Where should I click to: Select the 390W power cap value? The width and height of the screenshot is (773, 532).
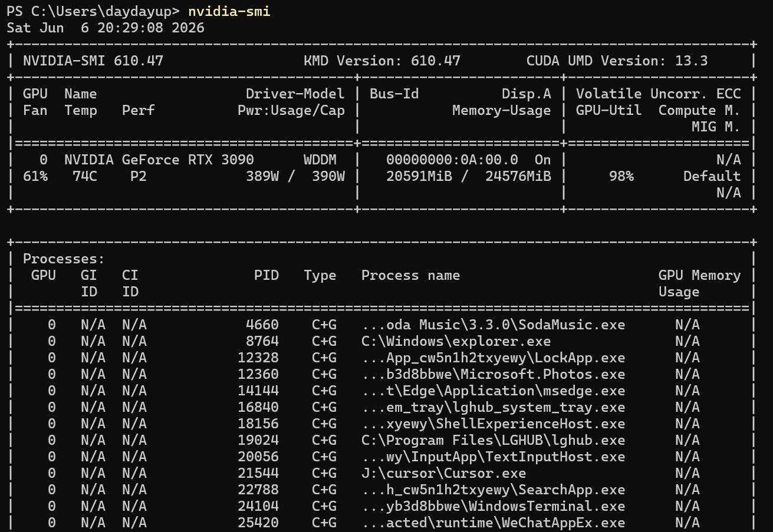328,176
